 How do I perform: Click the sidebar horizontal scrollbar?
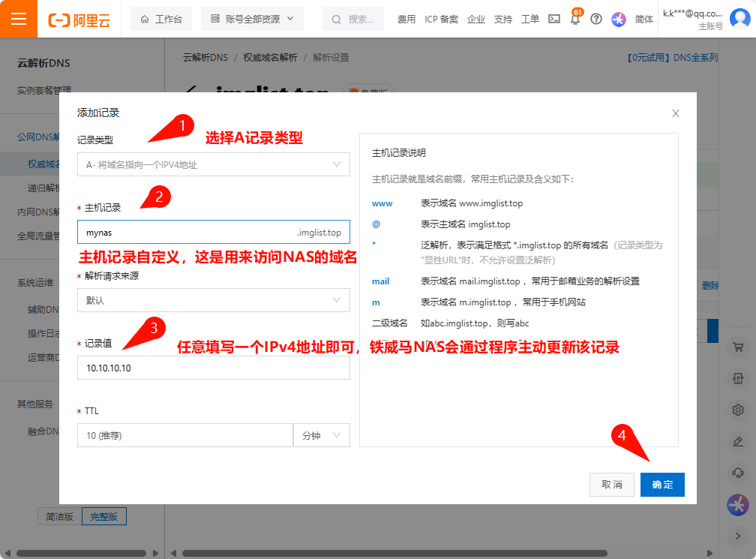(81, 553)
